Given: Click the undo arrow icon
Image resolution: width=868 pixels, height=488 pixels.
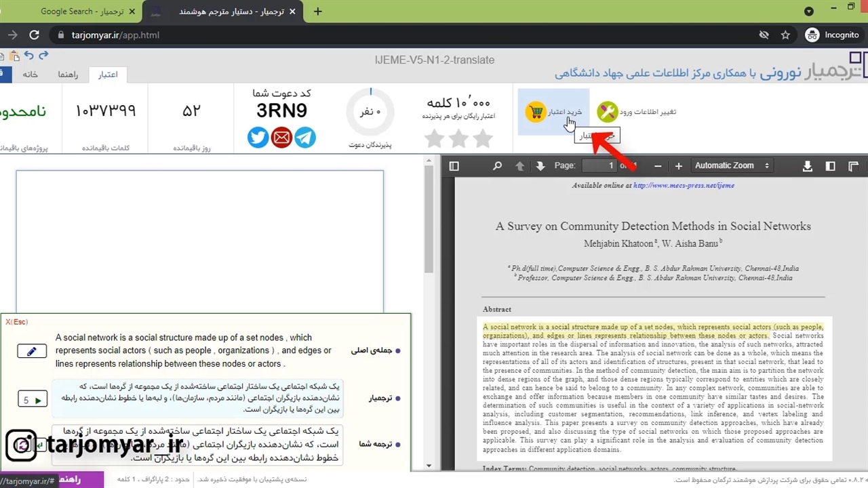Looking at the screenshot, I should pos(28,56).
